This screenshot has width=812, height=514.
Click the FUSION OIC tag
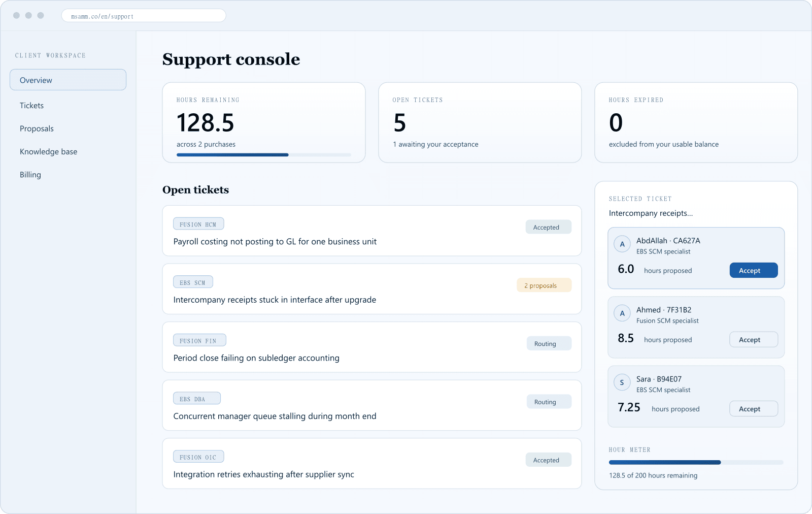(x=198, y=457)
